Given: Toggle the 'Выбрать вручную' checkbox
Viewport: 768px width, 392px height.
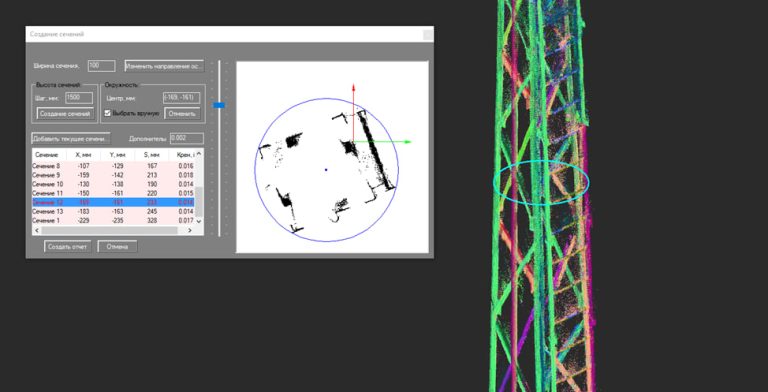Looking at the screenshot, I should tap(108, 113).
